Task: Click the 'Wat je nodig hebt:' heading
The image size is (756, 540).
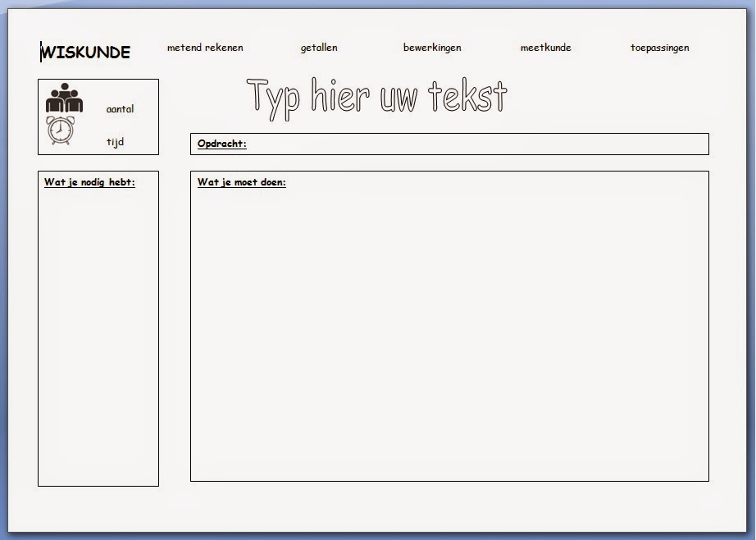Action: click(x=89, y=182)
